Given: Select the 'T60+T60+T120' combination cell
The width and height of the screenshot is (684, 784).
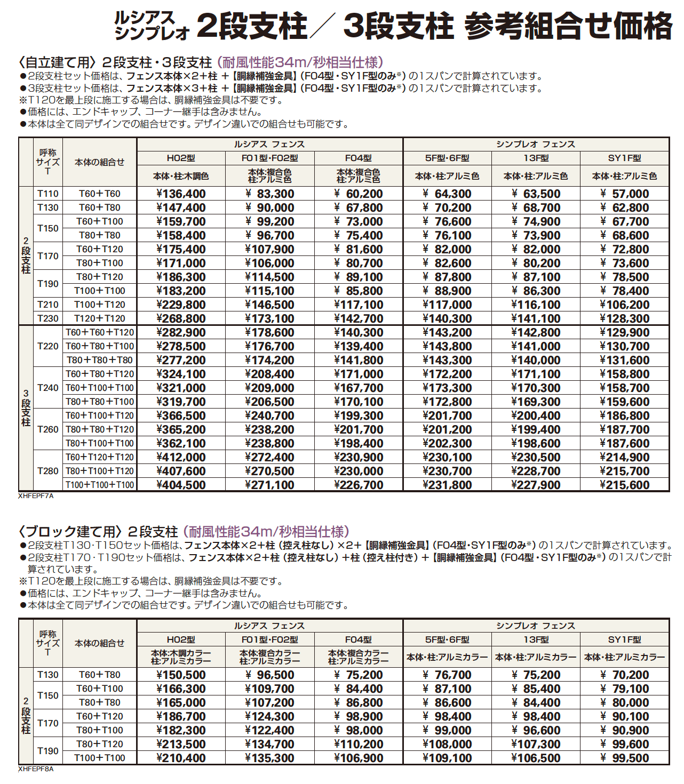Looking at the screenshot, I should click(100, 332).
